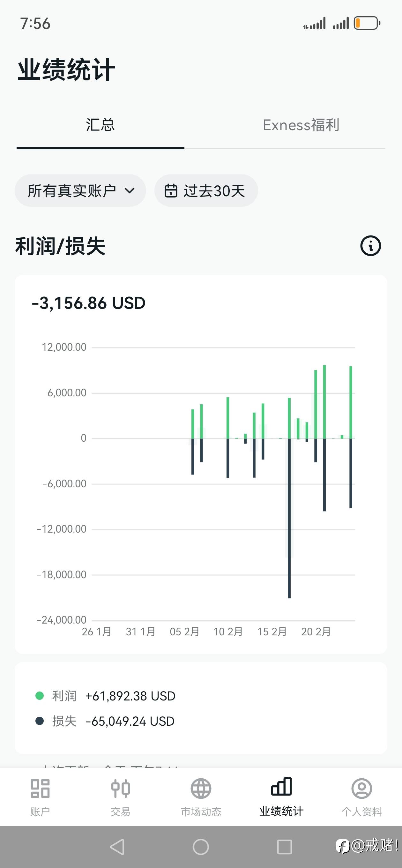Click the calendar icon in date filter

pos(170,191)
